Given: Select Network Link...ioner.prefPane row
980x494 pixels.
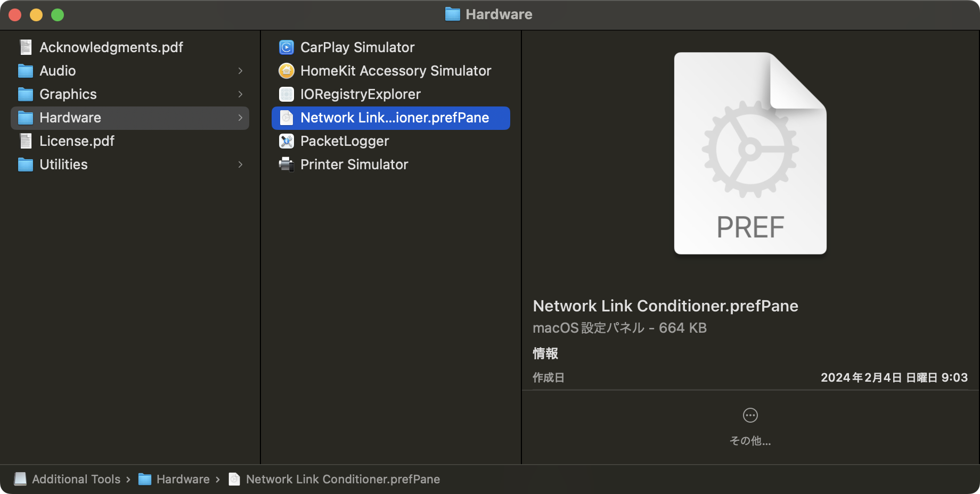Looking at the screenshot, I should point(391,118).
